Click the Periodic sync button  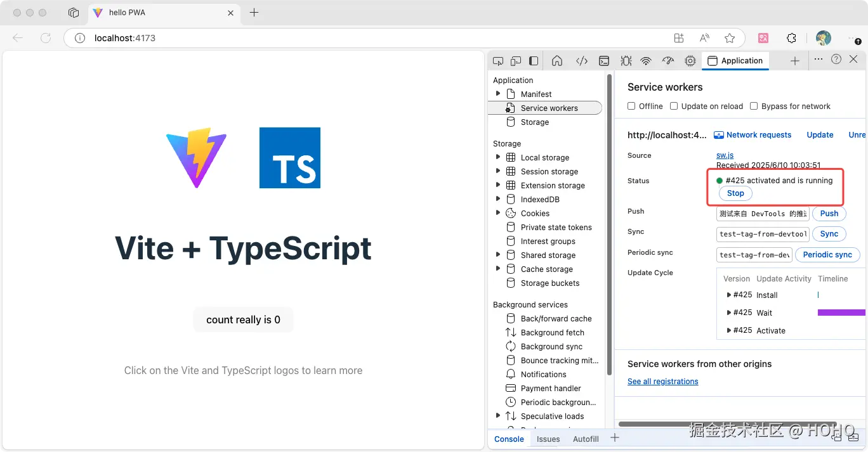pyautogui.click(x=827, y=255)
